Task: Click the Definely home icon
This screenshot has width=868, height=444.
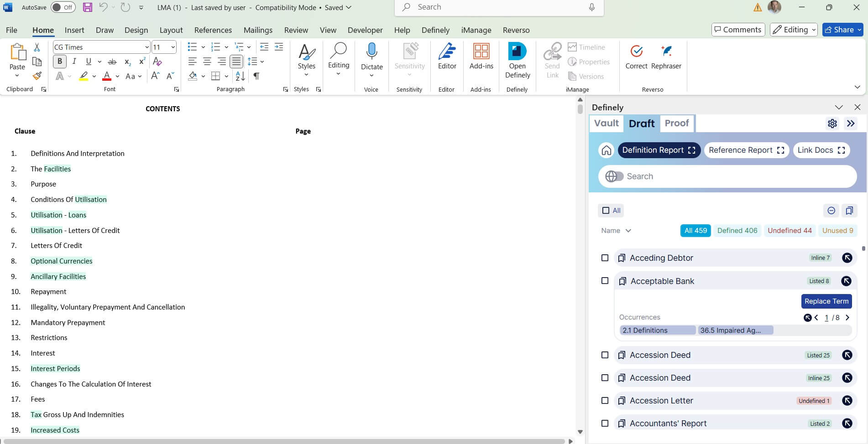Action: tap(606, 150)
